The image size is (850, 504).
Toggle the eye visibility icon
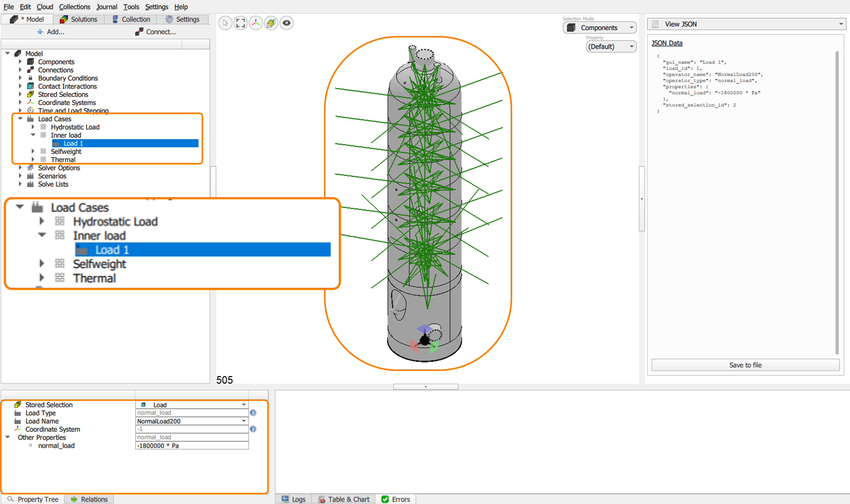286,23
